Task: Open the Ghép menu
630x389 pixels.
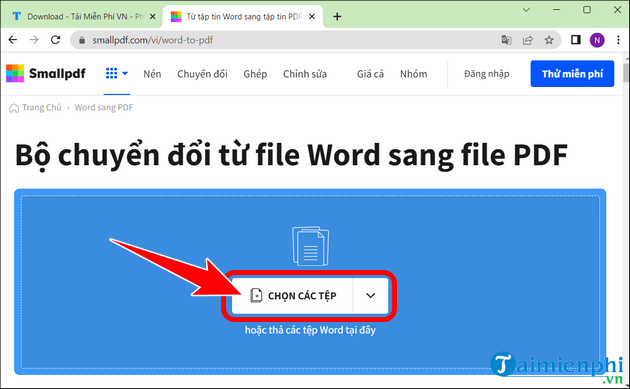Action: [255, 74]
